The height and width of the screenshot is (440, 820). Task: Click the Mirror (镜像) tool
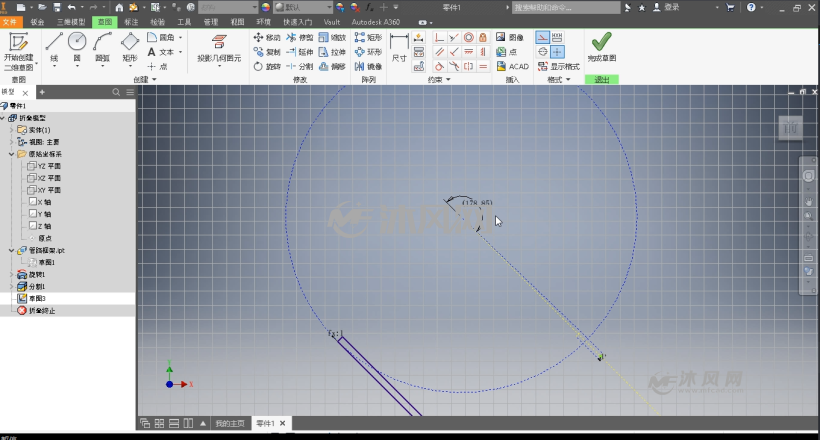coord(368,66)
